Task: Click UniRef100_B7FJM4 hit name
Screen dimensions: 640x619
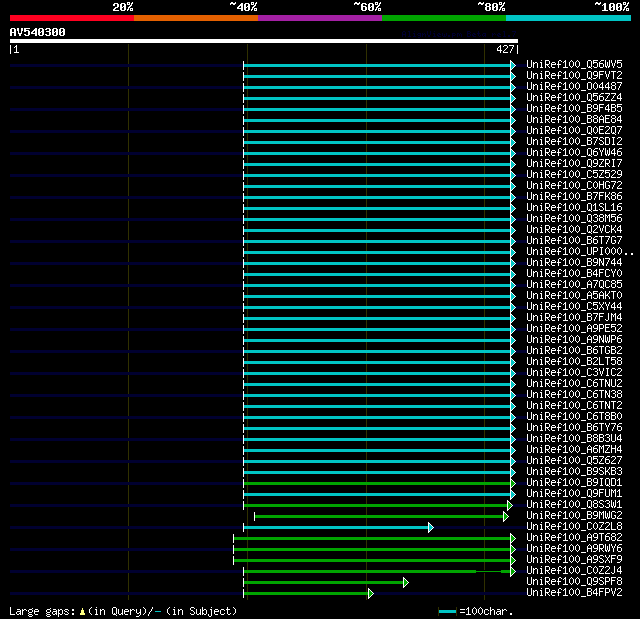Action: 574,317
